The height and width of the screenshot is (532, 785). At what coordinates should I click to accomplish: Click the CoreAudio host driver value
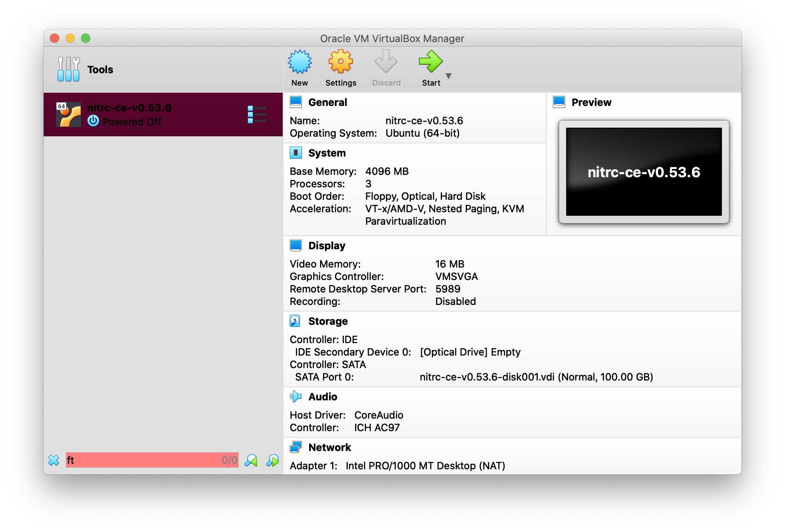[x=378, y=415]
